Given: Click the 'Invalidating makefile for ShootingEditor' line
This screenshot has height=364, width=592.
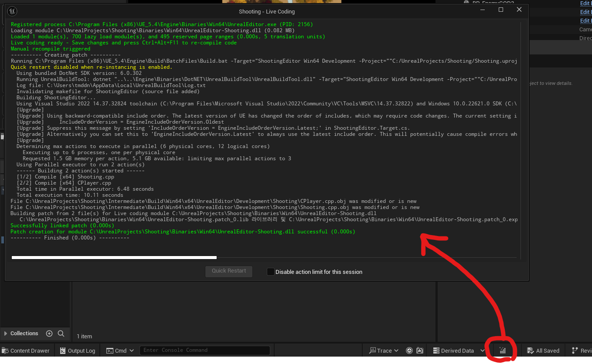Looking at the screenshot, I should 108,91.
